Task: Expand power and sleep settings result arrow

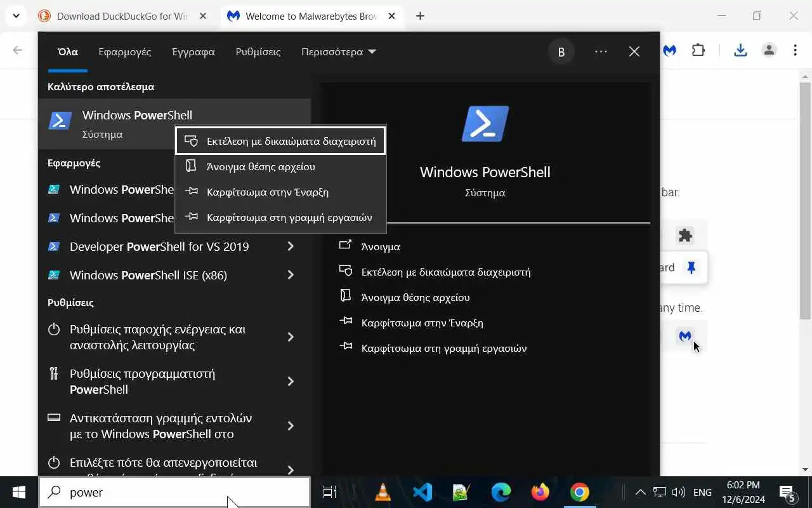Action: coord(291,337)
